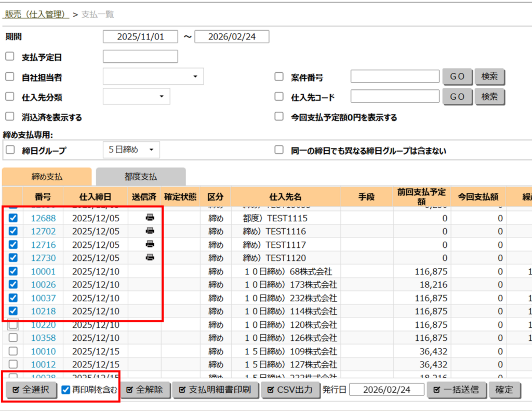This screenshot has height=411, width=532.
Task: Click the printer icon in row 12730
Action: tap(150, 258)
